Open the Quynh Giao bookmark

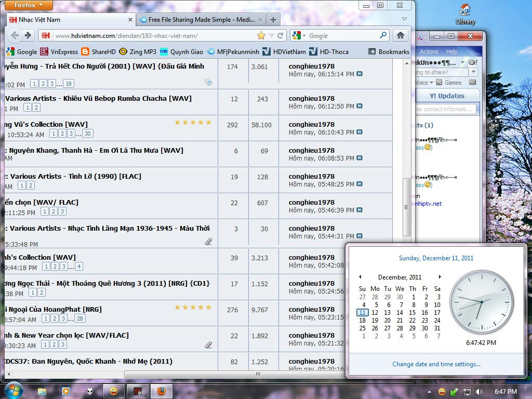(x=181, y=51)
